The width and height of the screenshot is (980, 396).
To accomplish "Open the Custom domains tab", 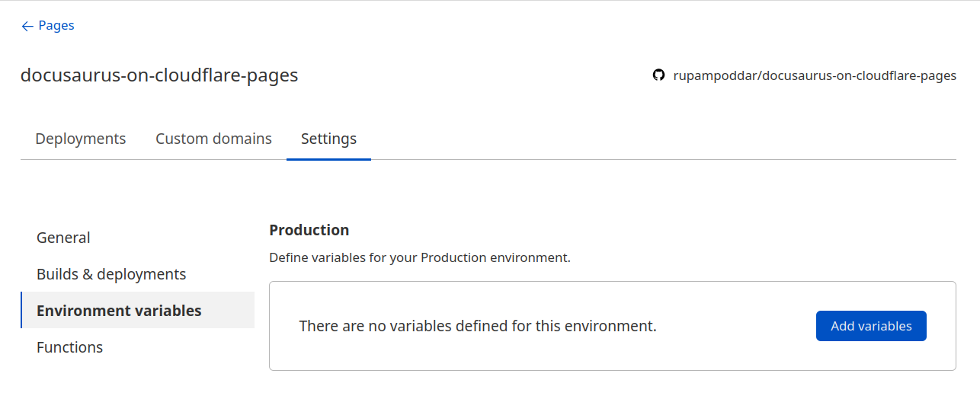I will 213,139.
